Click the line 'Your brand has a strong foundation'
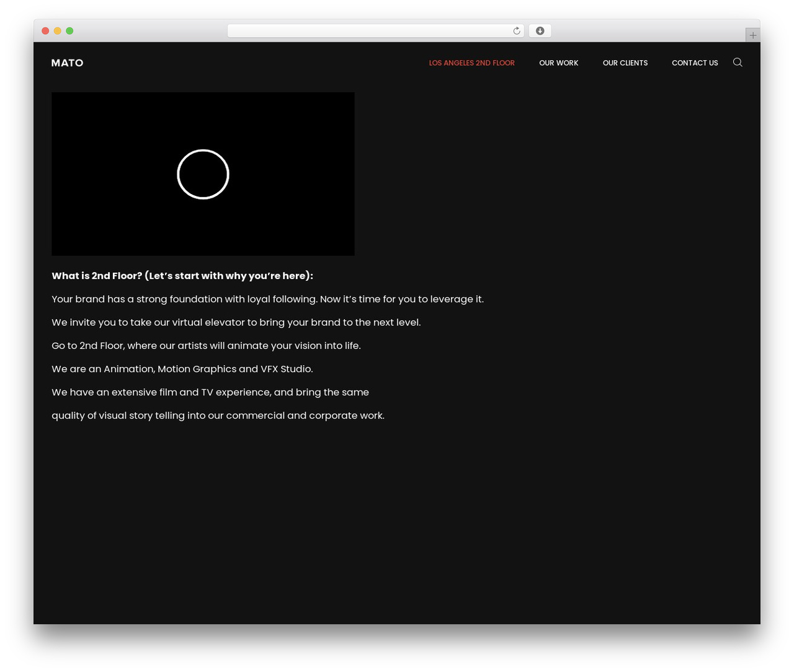 coord(268,299)
